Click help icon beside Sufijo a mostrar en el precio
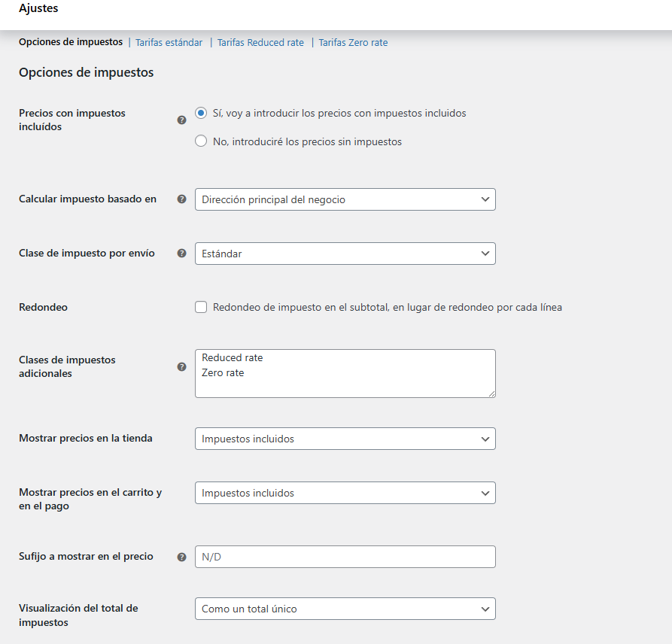 pos(181,557)
